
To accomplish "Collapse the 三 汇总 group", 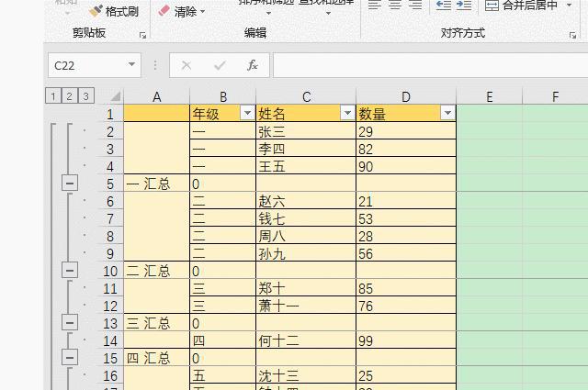I will click(x=70, y=323).
